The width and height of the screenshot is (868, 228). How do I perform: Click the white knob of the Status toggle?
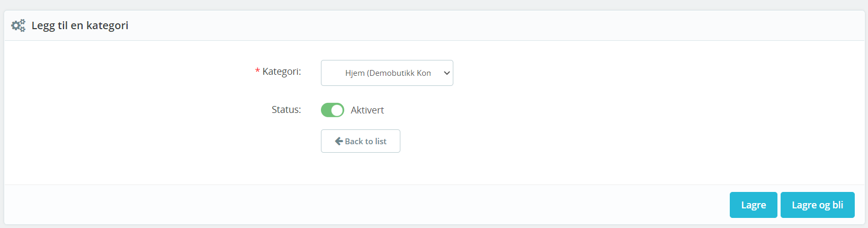point(337,110)
